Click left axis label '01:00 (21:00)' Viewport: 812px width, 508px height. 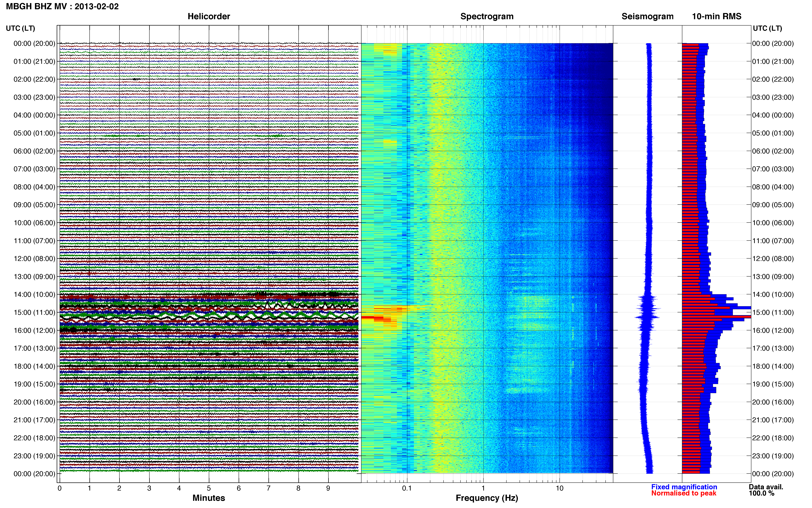pyautogui.click(x=34, y=62)
